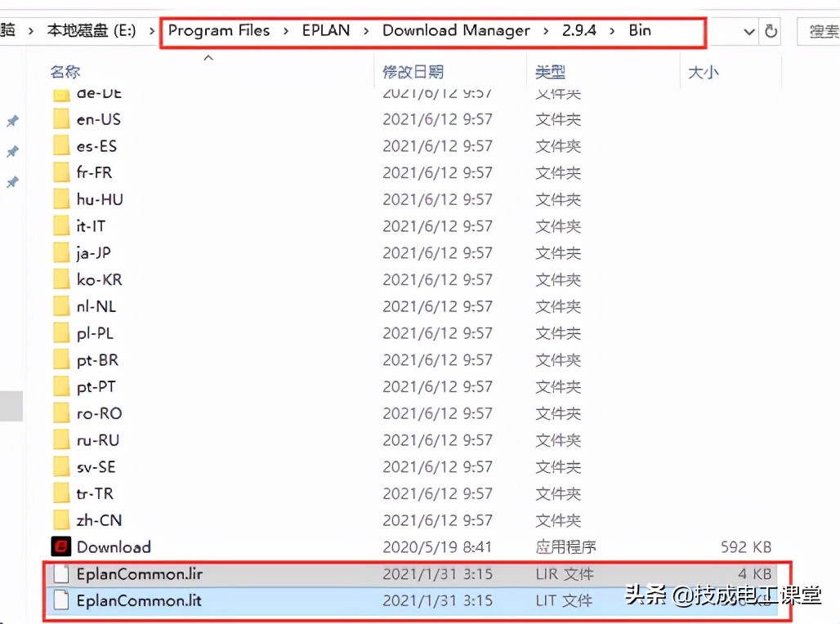Image resolution: width=840 pixels, height=624 pixels.
Task: Expand the chevron after 2.9.4 breadcrumb
Action: (x=612, y=31)
